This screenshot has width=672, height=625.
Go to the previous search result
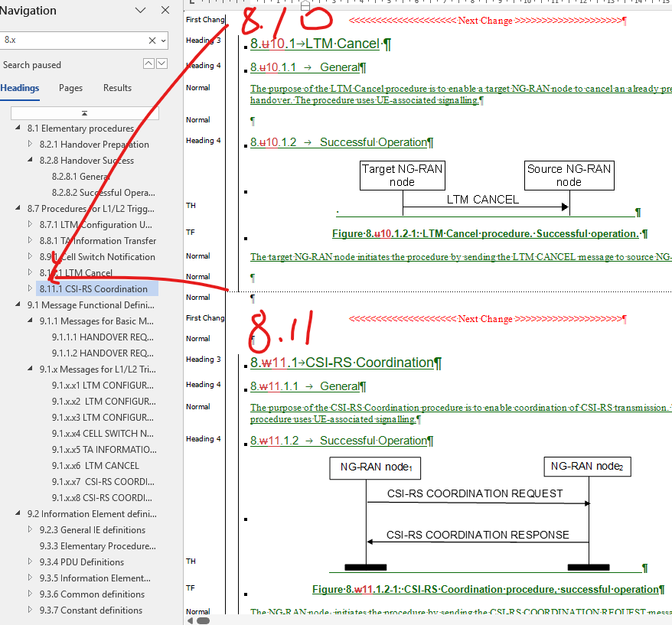[x=149, y=64]
